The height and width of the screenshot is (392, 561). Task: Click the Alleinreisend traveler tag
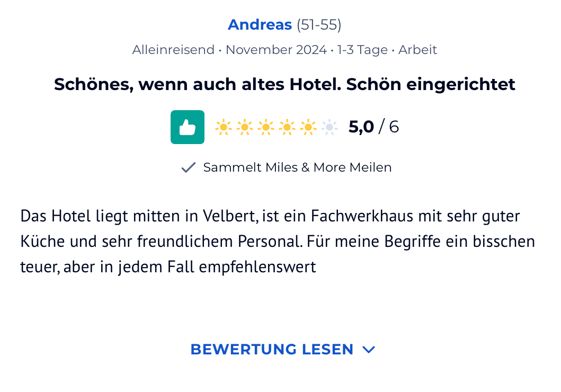tap(173, 49)
